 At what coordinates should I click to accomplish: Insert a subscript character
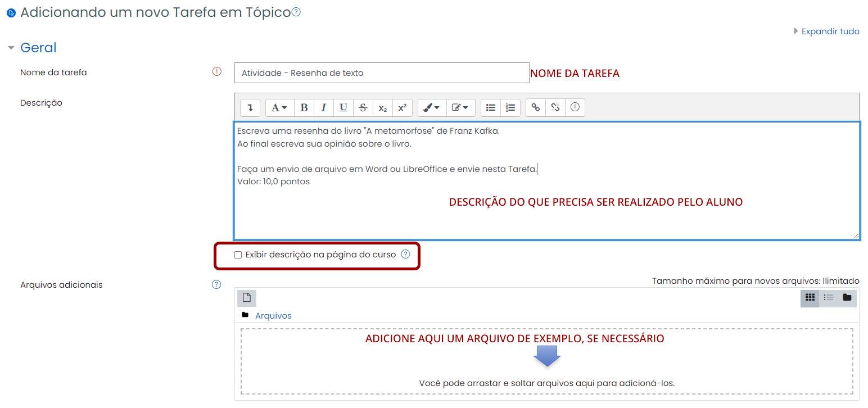coord(383,107)
